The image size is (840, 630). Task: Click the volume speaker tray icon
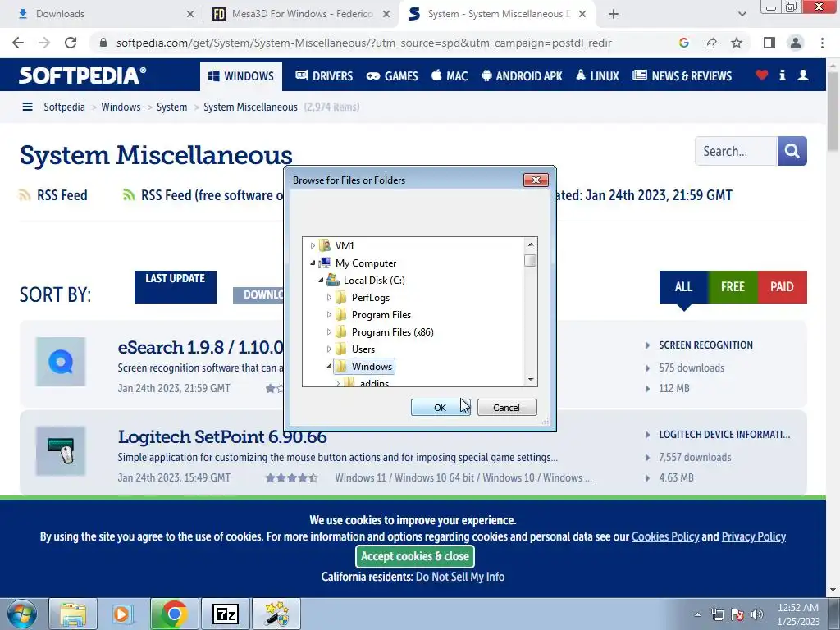[757, 614]
